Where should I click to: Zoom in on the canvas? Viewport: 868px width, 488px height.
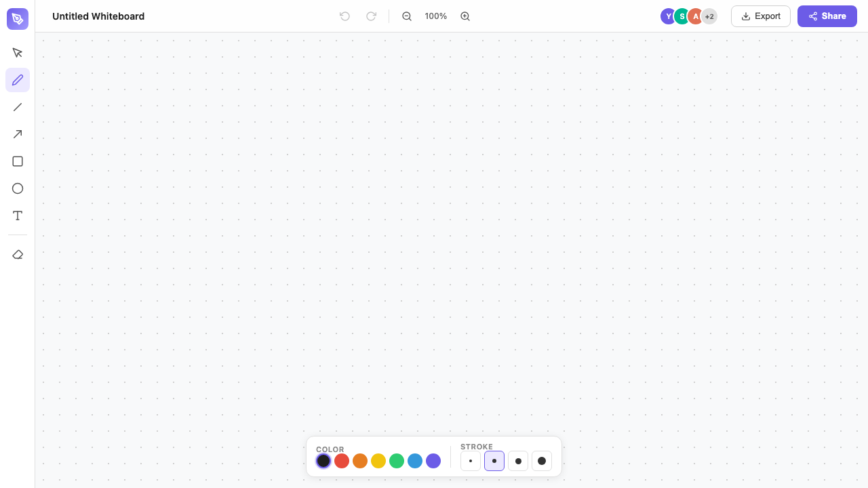[465, 16]
